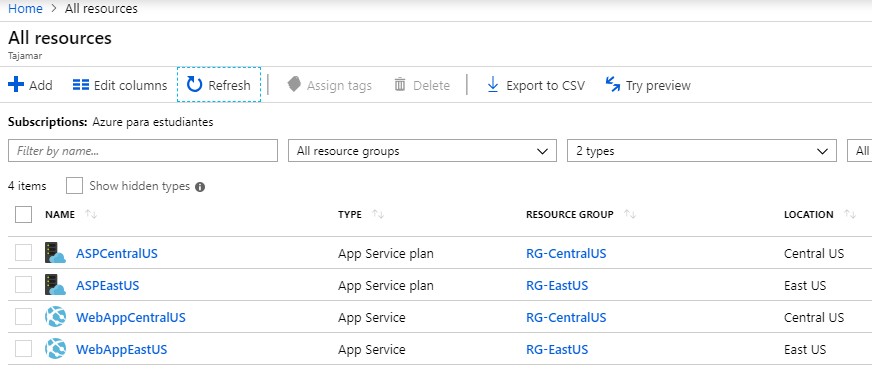The image size is (872, 384).
Task: Sort by the NAME column arrows
Action: click(x=91, y=214)
